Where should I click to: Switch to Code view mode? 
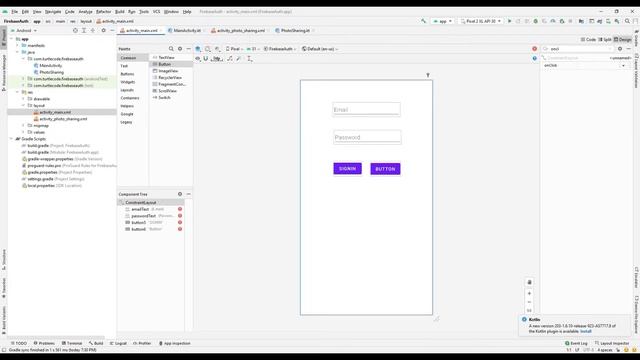coord(588,40)
